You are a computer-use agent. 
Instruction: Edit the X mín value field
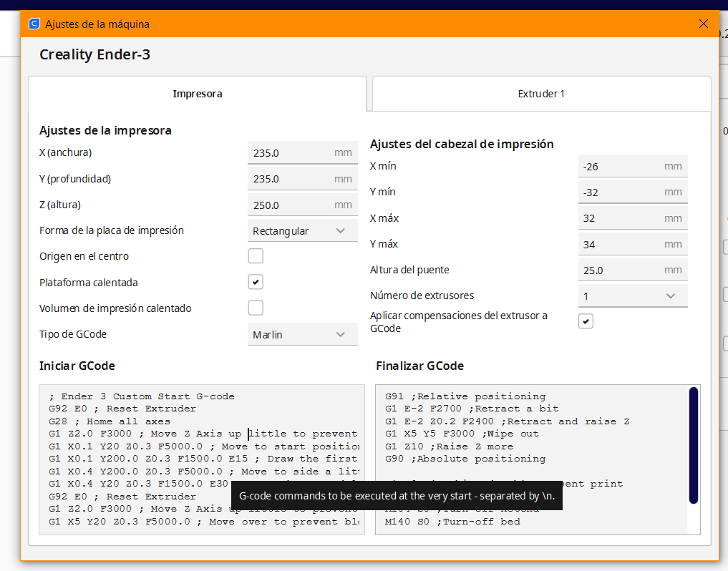coord(633,166)
